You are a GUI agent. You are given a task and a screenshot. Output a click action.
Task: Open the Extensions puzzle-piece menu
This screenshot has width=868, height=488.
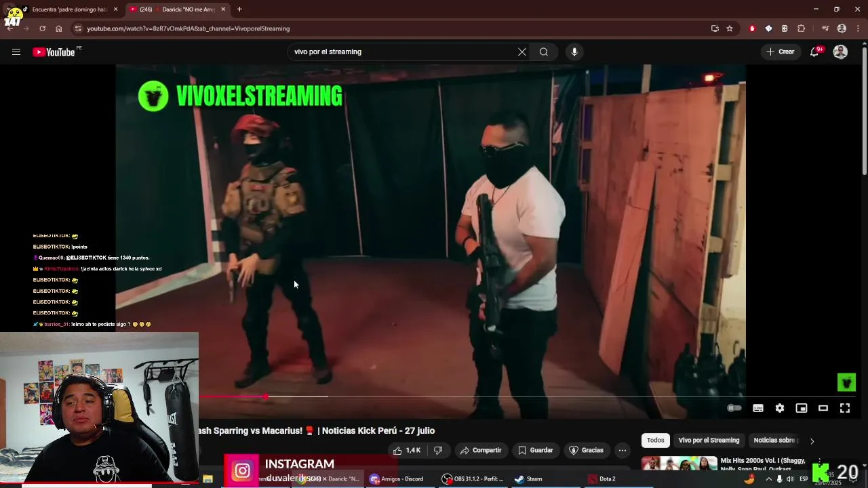[x=801, y=28]
